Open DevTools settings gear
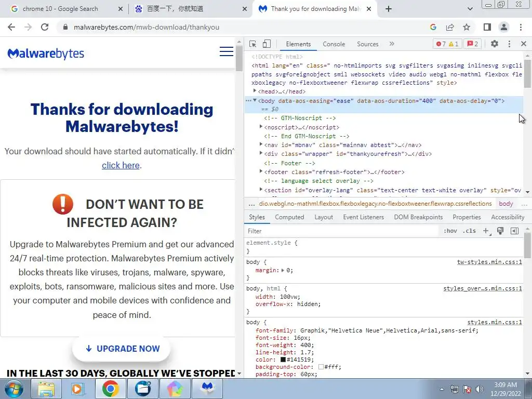 [495, 44]
